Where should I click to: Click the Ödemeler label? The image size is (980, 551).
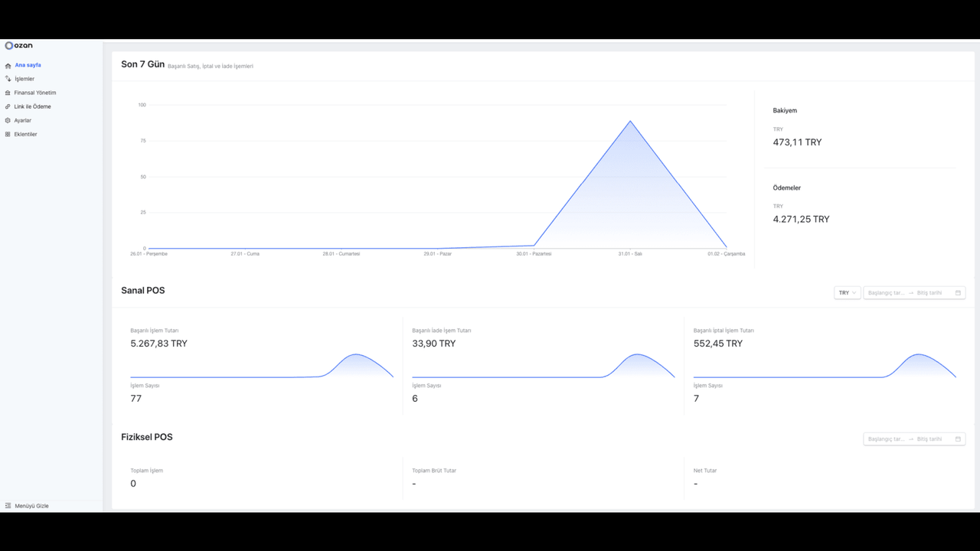786,187
